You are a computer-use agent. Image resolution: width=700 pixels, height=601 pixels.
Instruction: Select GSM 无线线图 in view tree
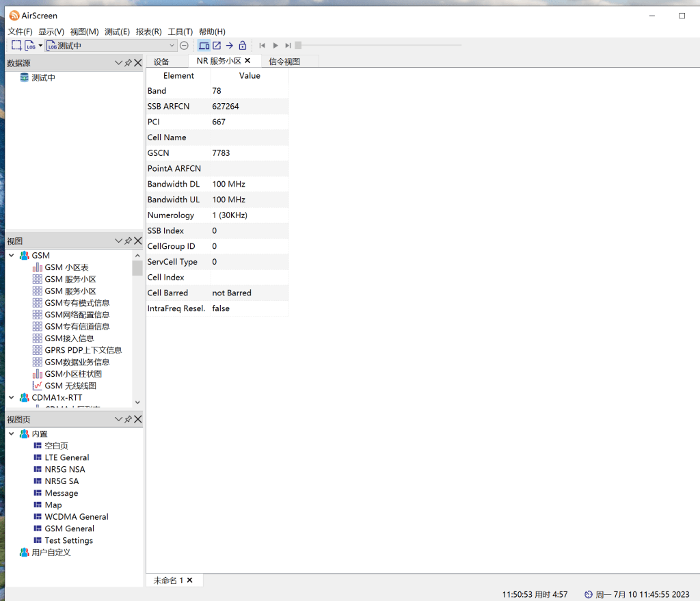tap(70, 386)
